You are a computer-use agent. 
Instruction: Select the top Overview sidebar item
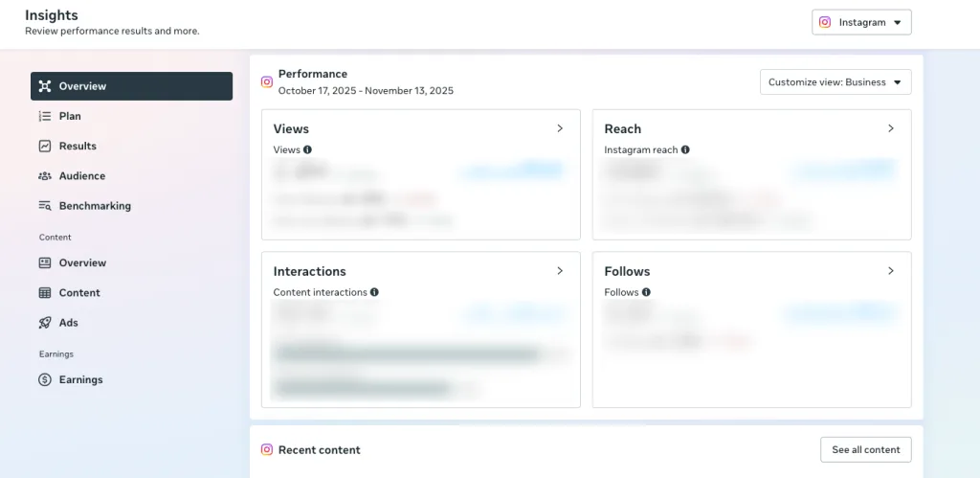pos(131,86)
